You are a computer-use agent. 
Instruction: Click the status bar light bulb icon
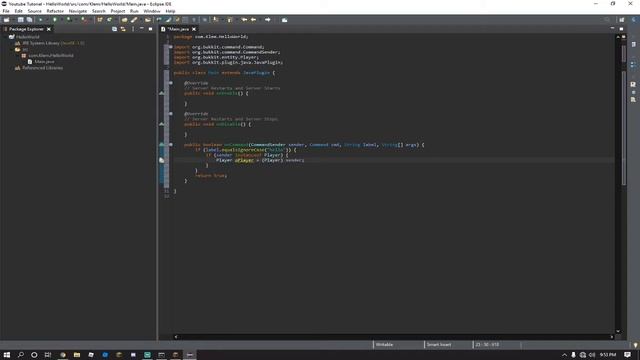[636, 345]
